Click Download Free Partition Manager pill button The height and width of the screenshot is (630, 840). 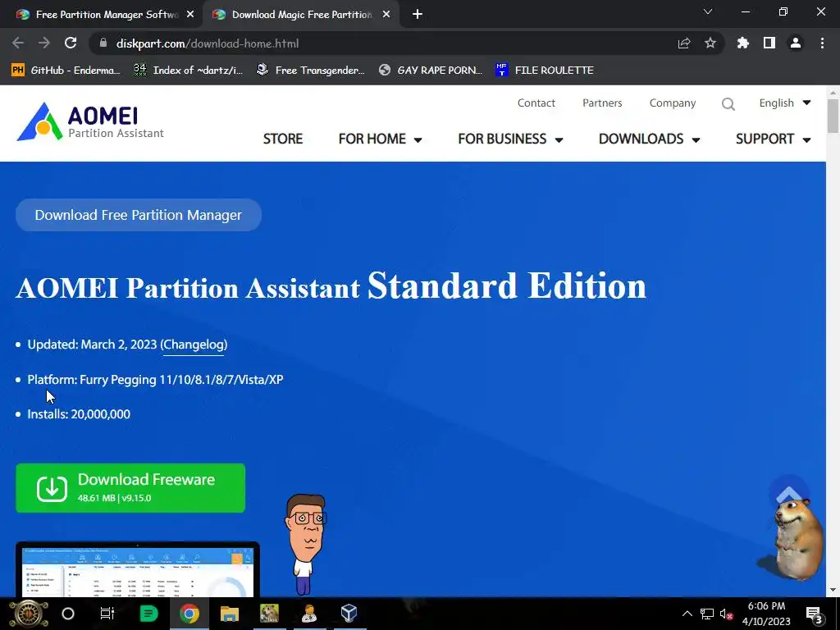138,215
